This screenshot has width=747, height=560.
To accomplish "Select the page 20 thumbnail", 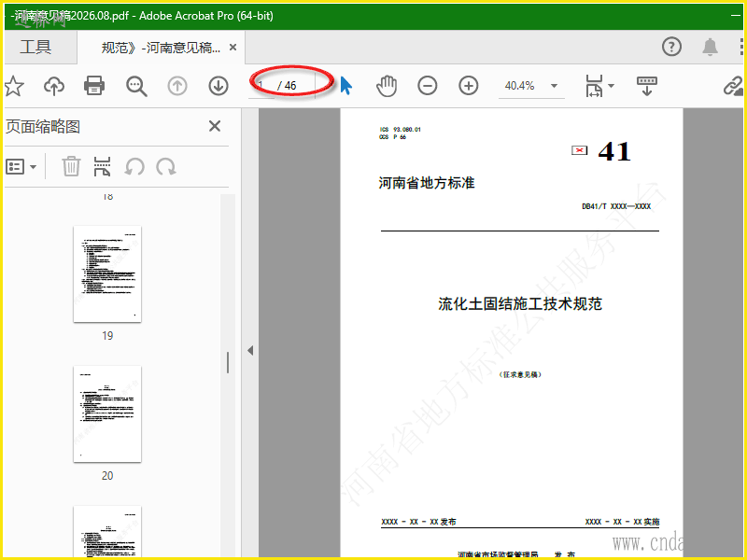I will 107,413.
